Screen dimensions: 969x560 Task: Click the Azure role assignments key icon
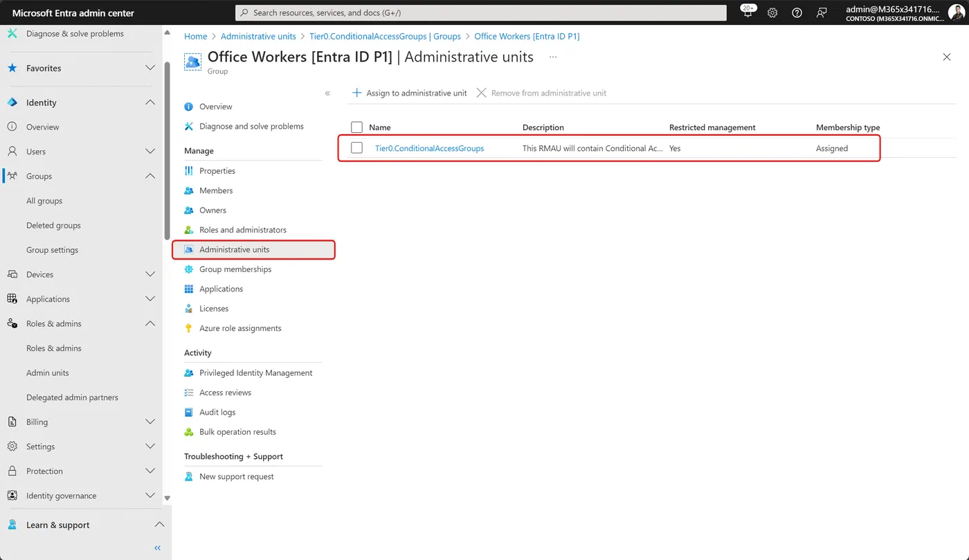(x=189, y=328)
